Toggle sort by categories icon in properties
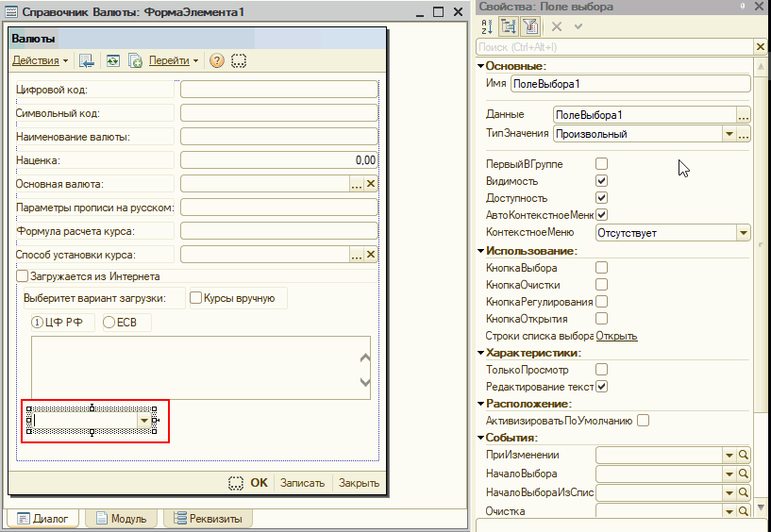 click(x=508, y=26)
